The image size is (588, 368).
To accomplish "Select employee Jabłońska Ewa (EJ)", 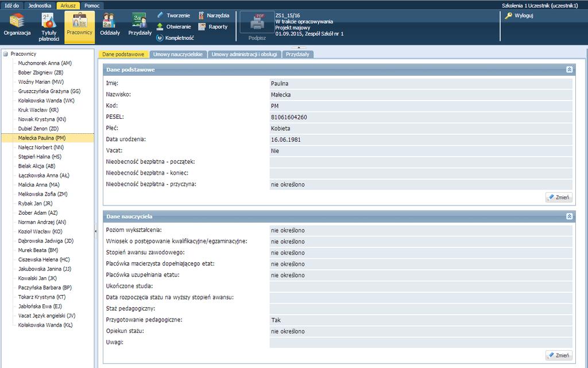I will pyautogui.click(x=40, y=307).
